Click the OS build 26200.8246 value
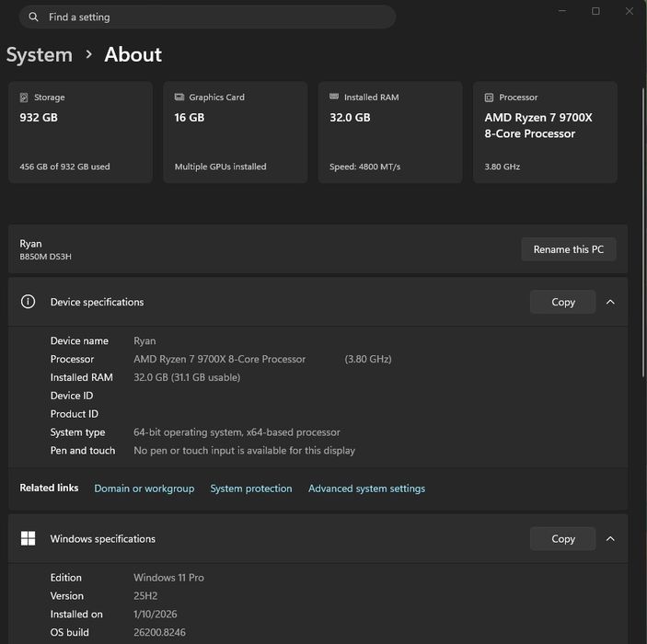Screen dimensions: 647x644 coord(160,632)
